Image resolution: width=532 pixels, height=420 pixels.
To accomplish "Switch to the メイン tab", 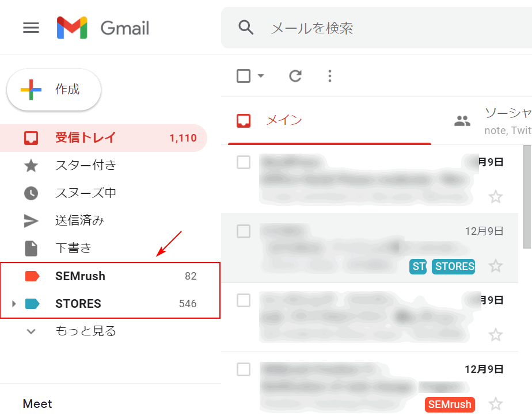I will click(x=283, y=120).
